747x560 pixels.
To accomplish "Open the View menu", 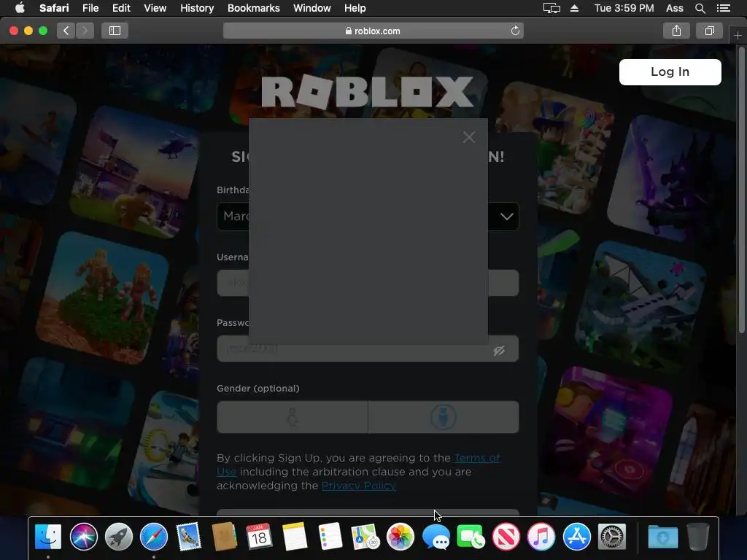I will (x=155, y=8).
